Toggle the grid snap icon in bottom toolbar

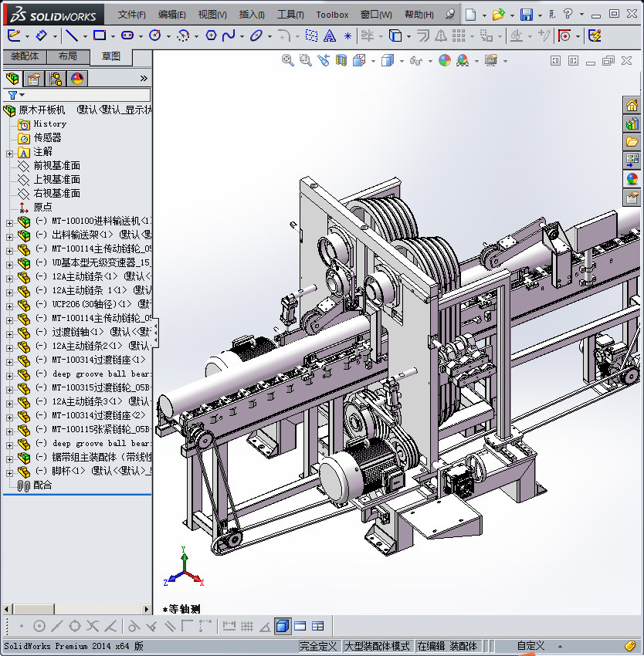click(247, 627)
